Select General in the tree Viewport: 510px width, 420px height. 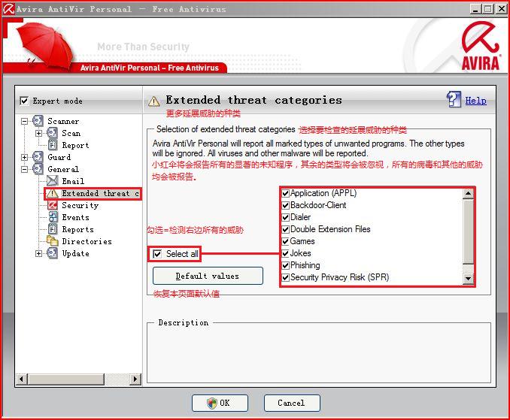tap(63, 169)
